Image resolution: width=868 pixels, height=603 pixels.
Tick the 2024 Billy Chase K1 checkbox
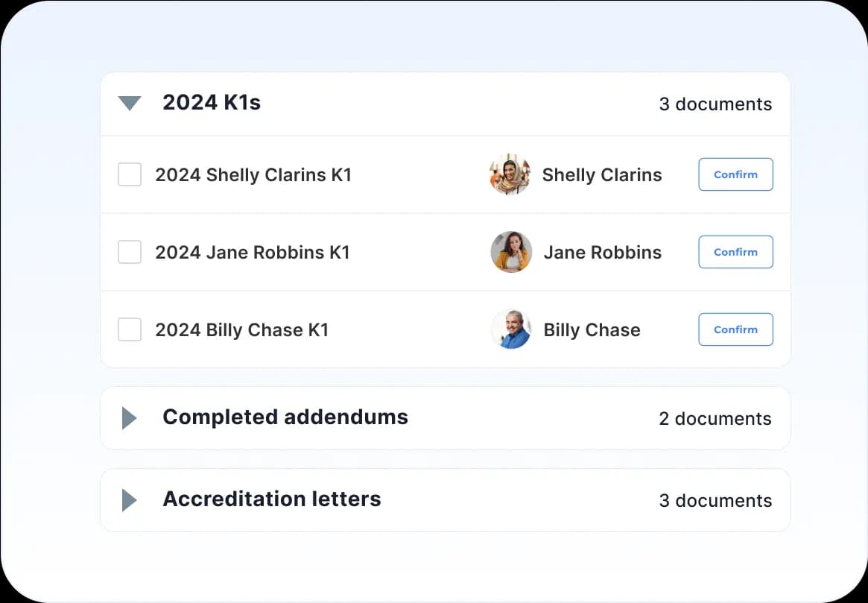pos(130,329)
